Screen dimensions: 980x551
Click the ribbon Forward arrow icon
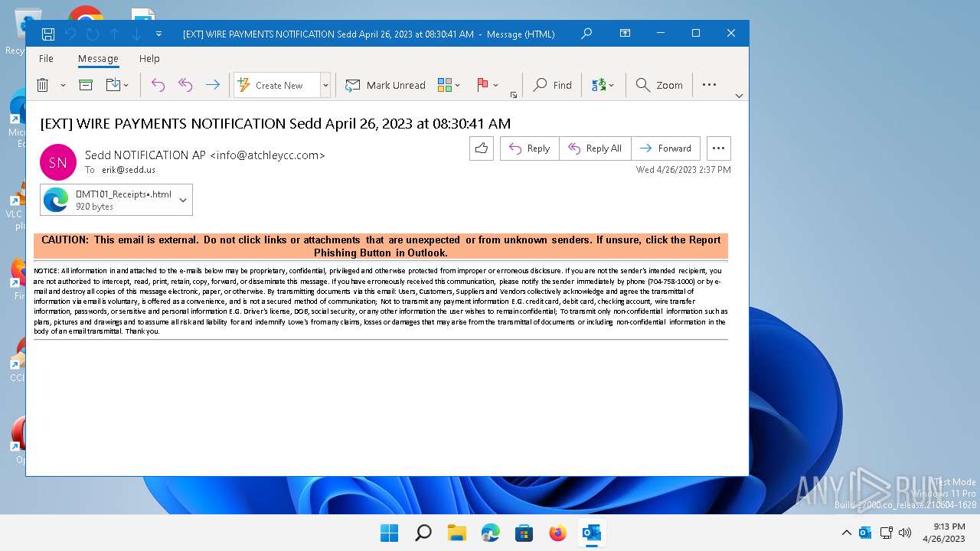tap(213, 85)
